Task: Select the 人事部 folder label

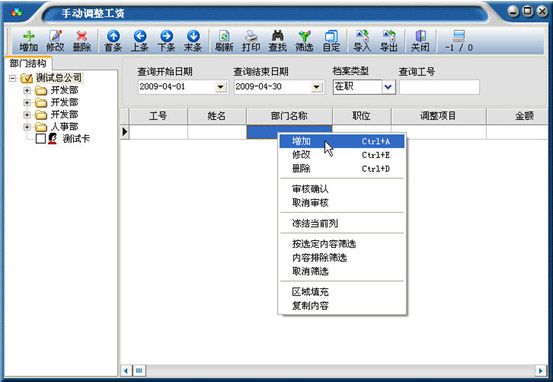Action: click(65, 127)
